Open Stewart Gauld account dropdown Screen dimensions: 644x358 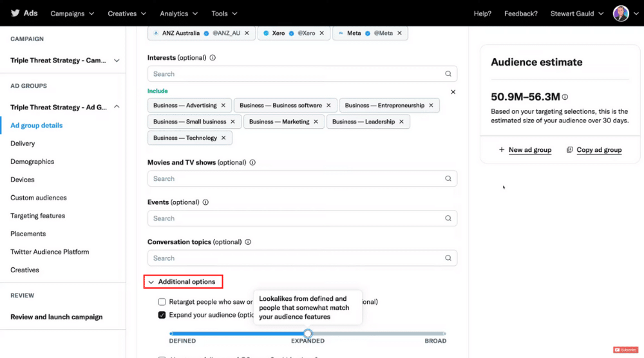tap(576, 14)
